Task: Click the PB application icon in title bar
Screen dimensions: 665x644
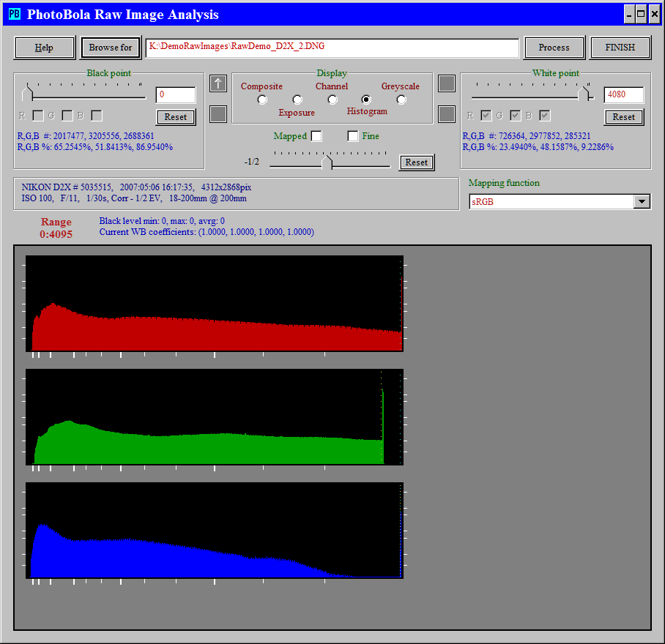Action: tap(15, 15)
